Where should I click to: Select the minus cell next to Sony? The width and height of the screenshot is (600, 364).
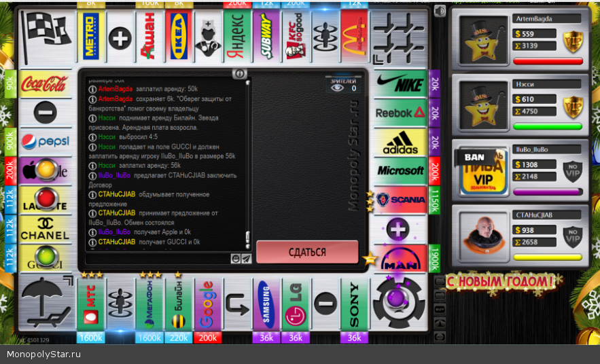click(325, 304)
